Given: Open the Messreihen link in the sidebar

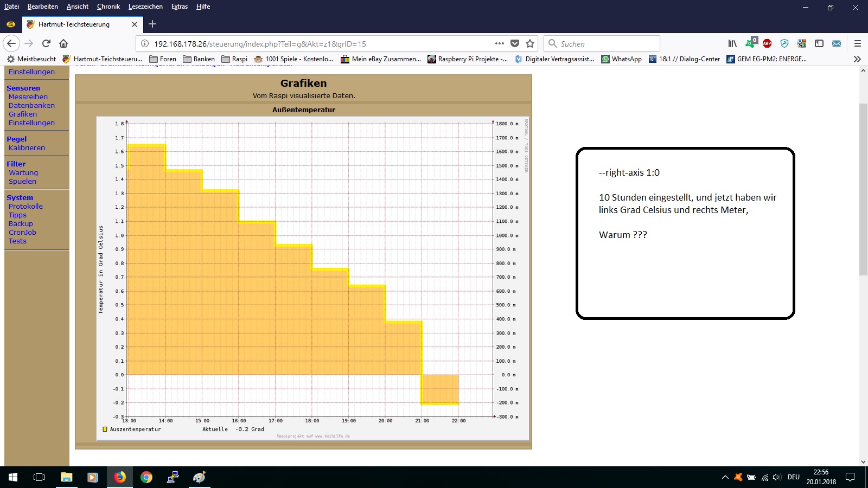Looking at the screenshot, I should [28, 97].
